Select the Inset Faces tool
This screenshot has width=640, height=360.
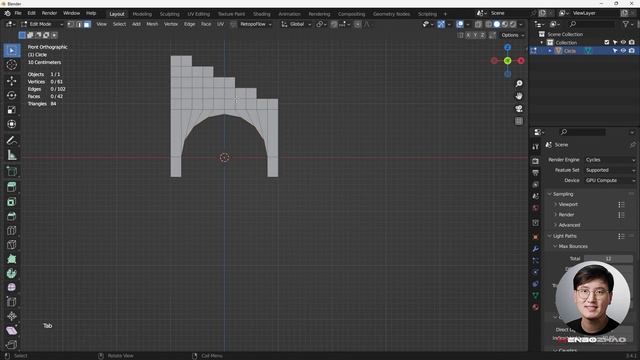[x=11, y=202]
